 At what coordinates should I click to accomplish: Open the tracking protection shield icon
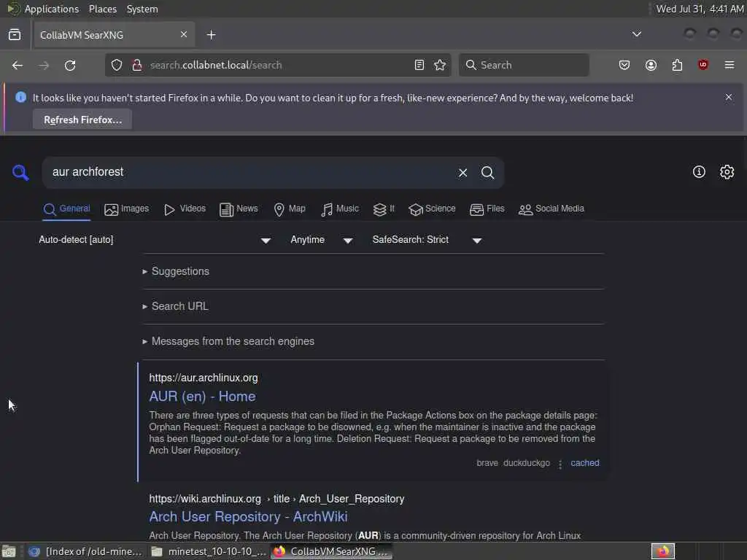pos(117,65)
